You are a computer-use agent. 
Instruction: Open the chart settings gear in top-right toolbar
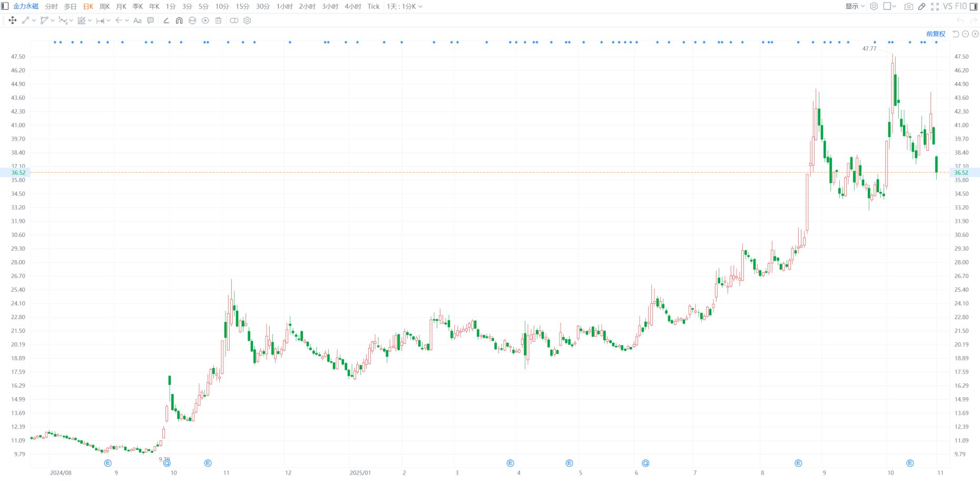point(874,6)
